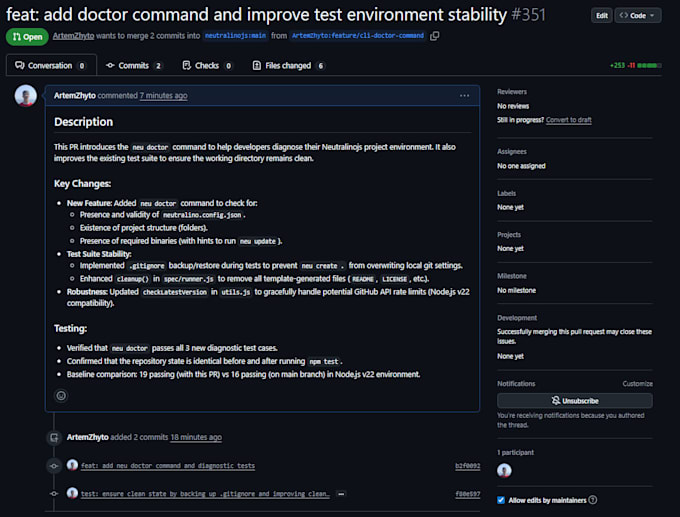
Task: Open commit 'test: ensure clean state' link
Action: click(205, 494)
